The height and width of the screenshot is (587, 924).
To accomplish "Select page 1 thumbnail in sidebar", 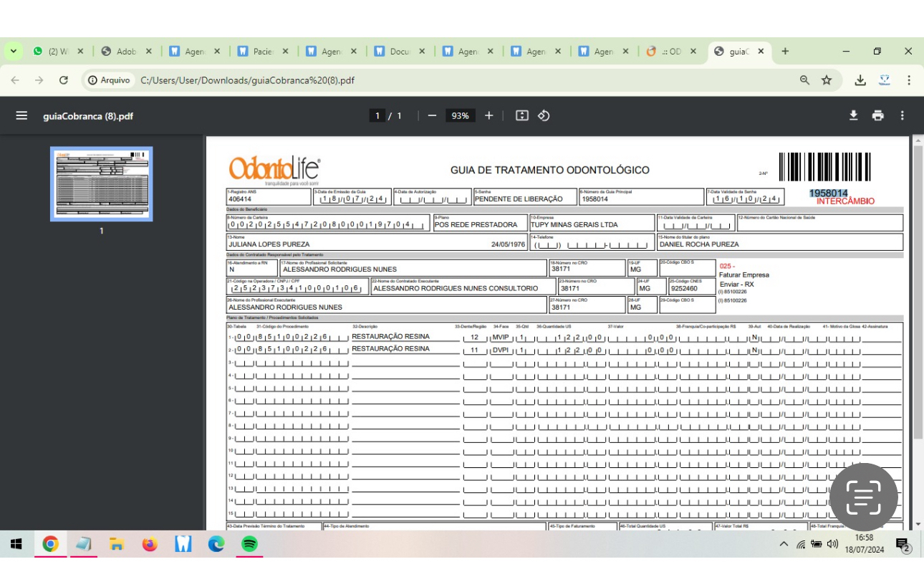I will (101, 183).
